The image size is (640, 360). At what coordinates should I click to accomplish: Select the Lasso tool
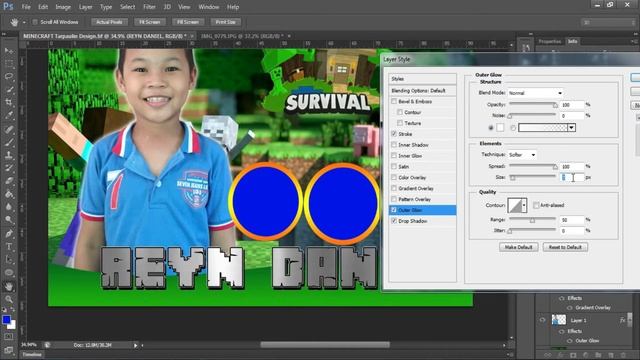click(9, 76)
